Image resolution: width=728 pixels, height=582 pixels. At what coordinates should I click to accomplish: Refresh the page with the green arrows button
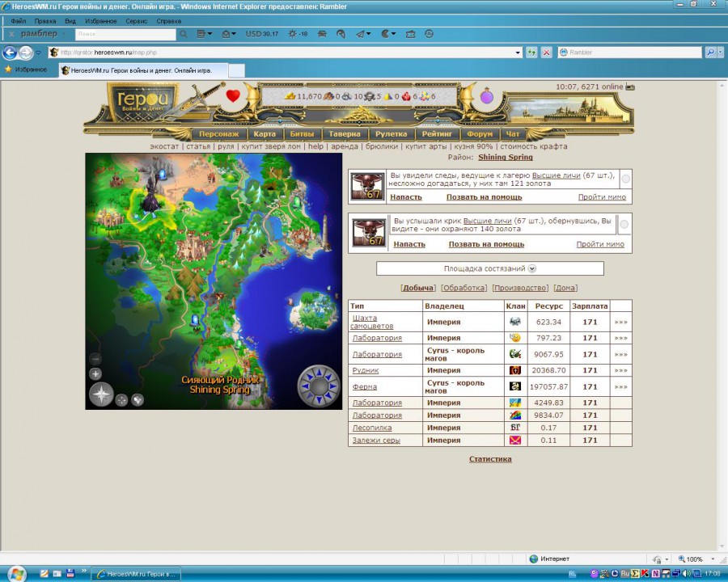pos(531,53)
